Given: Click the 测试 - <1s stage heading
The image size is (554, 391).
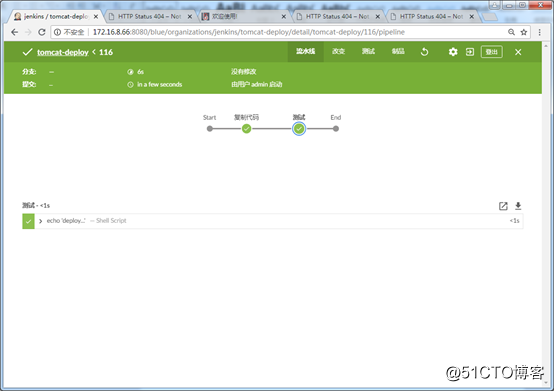Looking at the screenshot, I should [36, 205].
